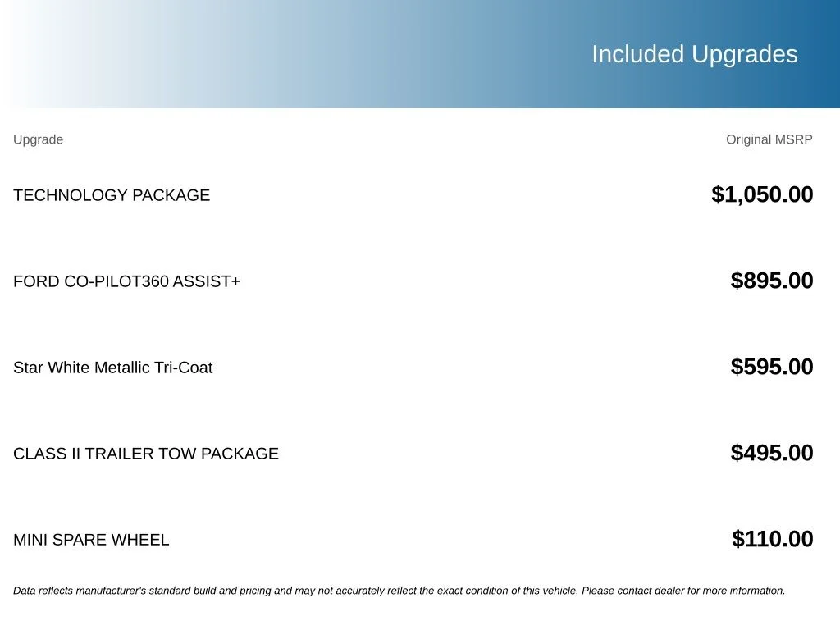Click the blue gradient header banner
The width and height of the screenshot is (840, 630).
(420, 54)
